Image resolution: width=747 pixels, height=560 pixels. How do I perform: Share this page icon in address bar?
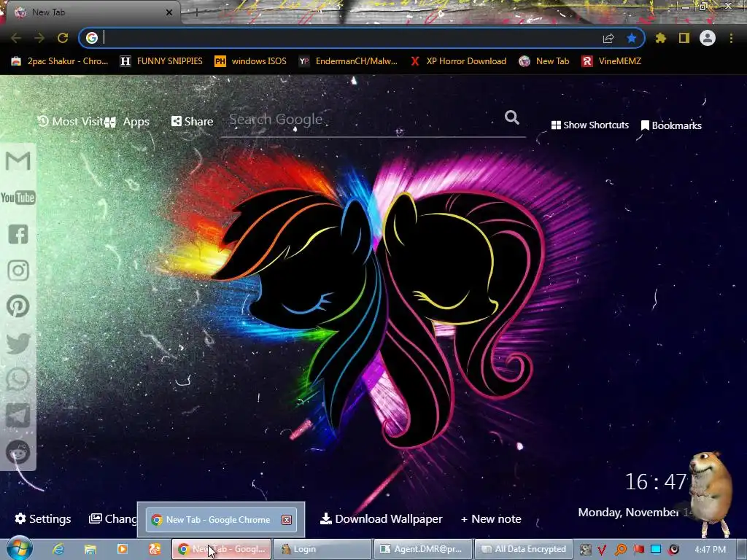pyautogui.click(x=608, y=38)
